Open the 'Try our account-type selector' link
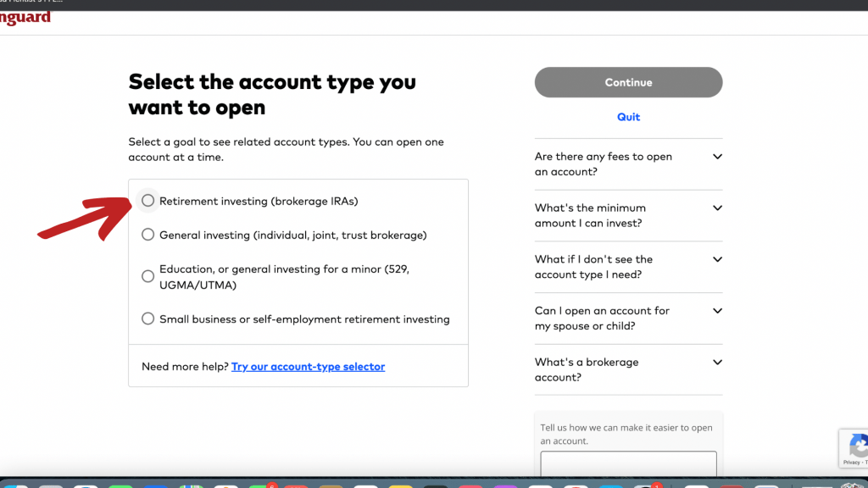 (x=308, y=367)
